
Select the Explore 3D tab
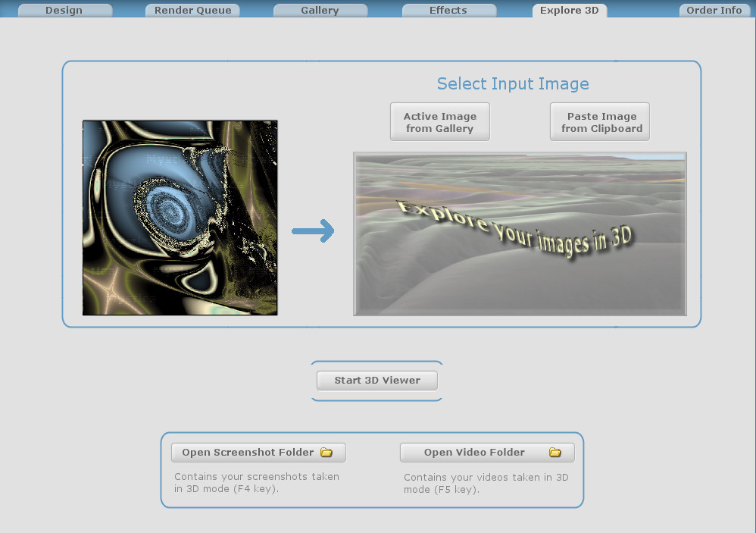570,10
